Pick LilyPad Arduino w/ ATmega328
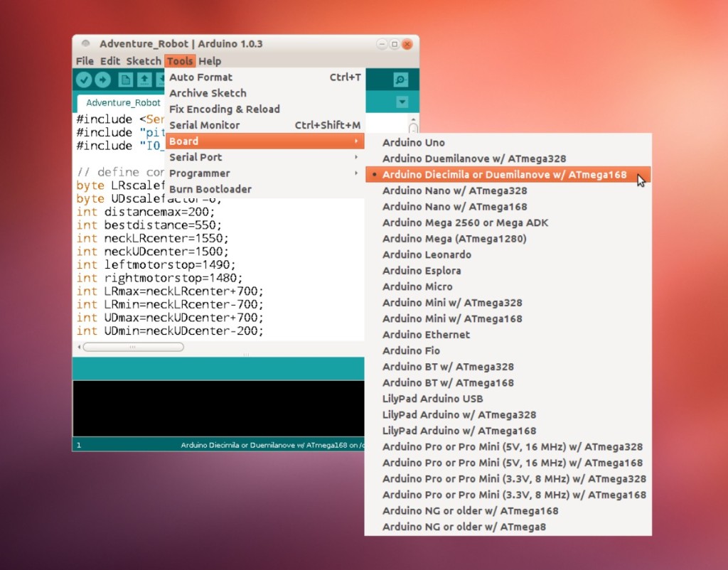 (508, 414)
